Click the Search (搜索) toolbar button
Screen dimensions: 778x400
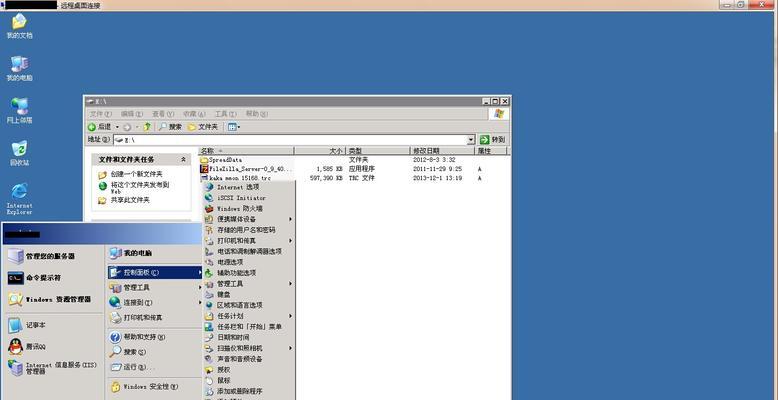point(169,127)
